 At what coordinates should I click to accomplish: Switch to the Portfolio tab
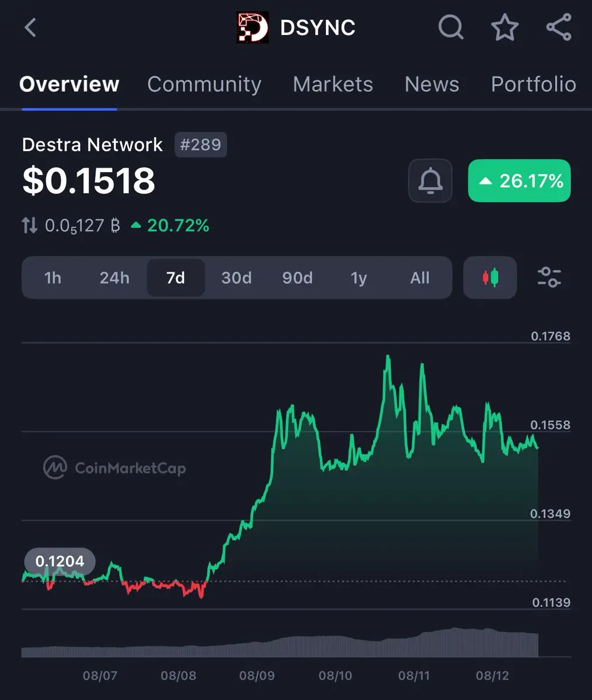tap(534, 84)
